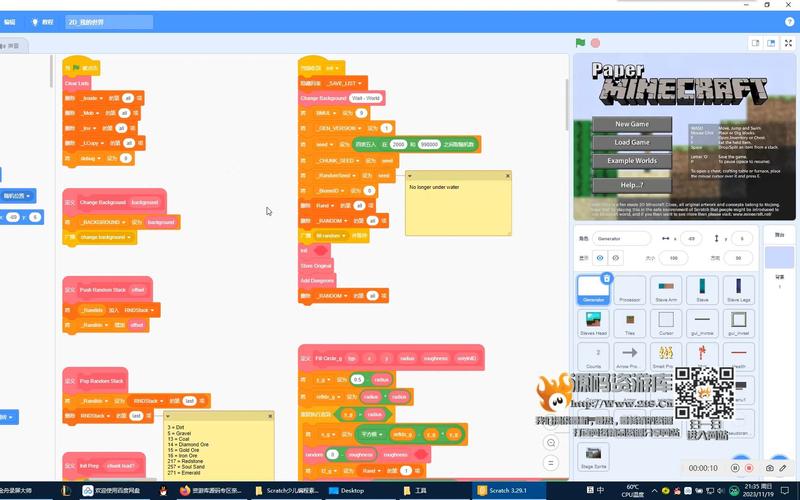Edit the sprite y position field

(742, 238)
